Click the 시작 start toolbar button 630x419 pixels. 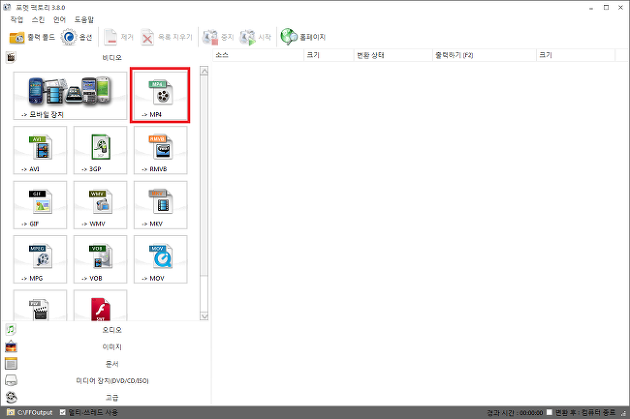[255, 37]
